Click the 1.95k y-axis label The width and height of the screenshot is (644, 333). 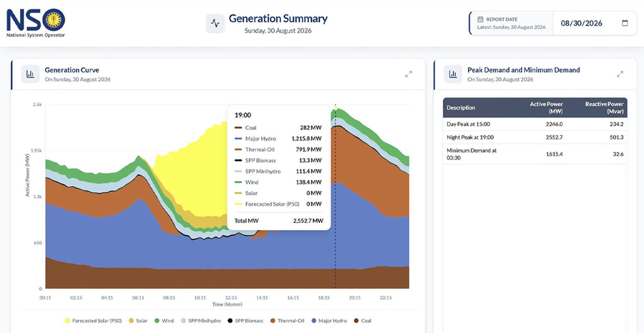[36, 151]
